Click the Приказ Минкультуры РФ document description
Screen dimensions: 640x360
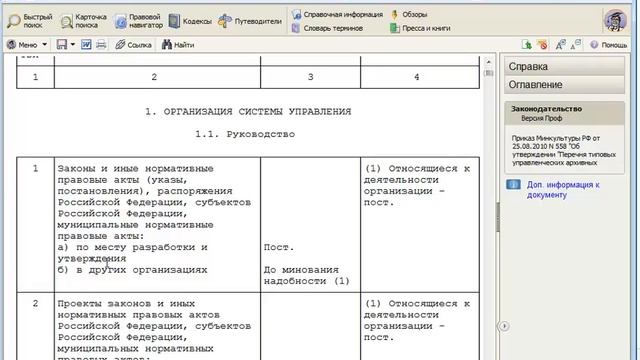(564, 150)
